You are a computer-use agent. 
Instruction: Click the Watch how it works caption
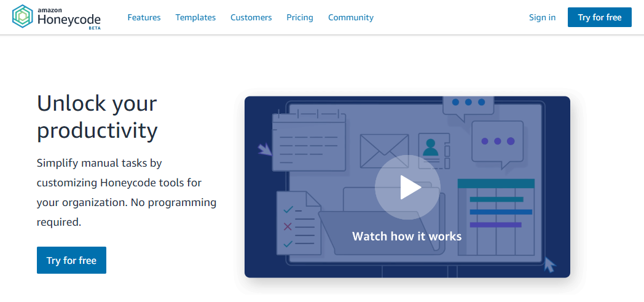407,236
